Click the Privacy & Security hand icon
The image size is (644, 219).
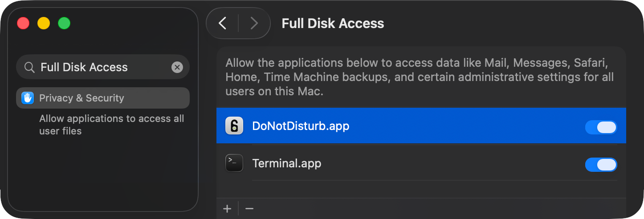pos(28,98)
